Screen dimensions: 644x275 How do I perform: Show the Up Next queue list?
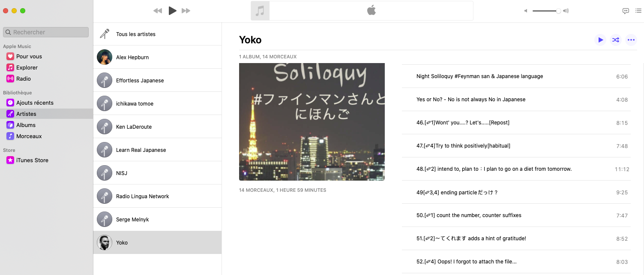click(638, 11)
